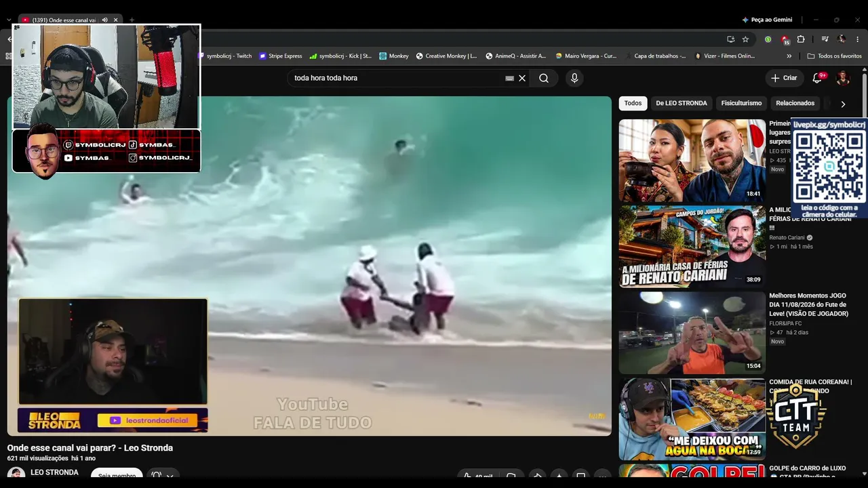Open the YouTube account avatar menu
Image resolution: width=868 pixels, height=488 pixels.
(x=843, y=78)
